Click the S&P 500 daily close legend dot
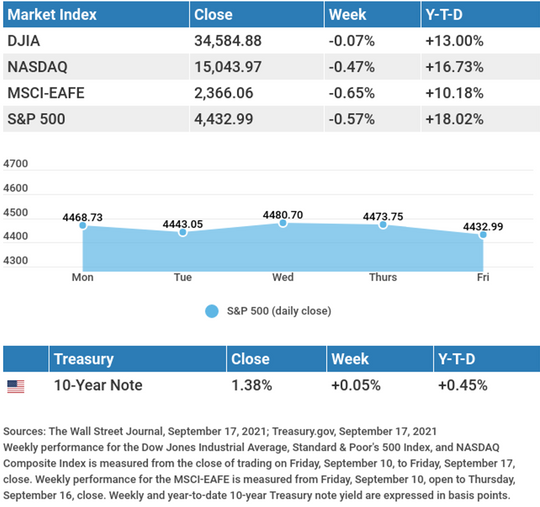540x507 pixels. 212,311
